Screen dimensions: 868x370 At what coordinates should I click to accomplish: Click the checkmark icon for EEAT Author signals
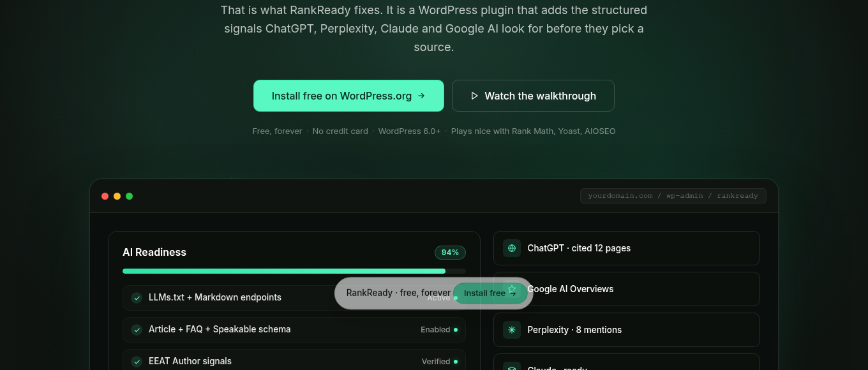pyautogui.click(x=137, y=362)
